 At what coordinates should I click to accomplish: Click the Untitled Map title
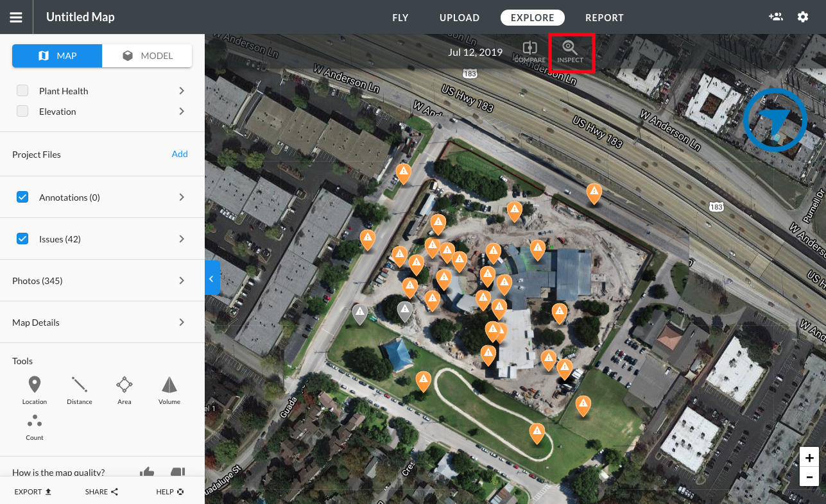click(x=80, y=17)
